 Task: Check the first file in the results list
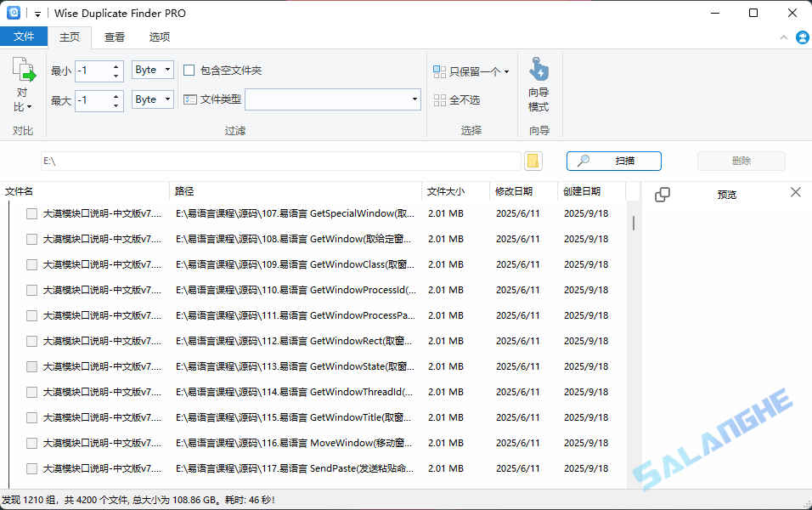tap(30, 213)
